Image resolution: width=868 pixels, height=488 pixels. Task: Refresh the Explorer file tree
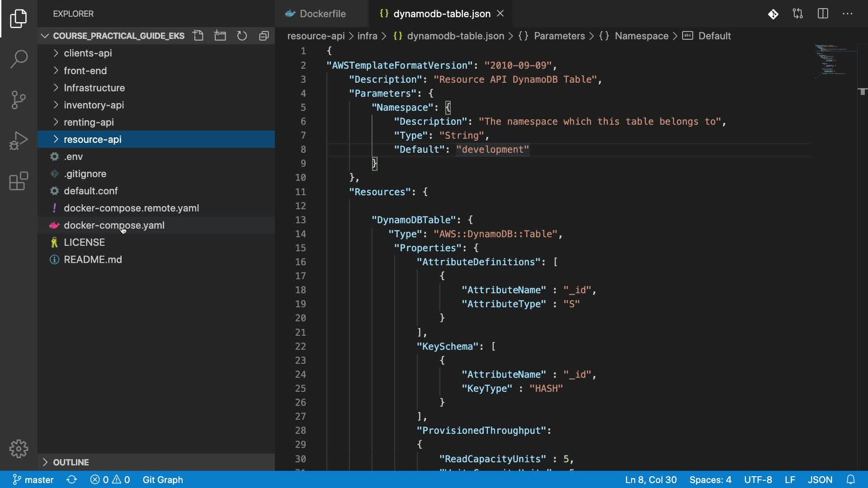242,36
